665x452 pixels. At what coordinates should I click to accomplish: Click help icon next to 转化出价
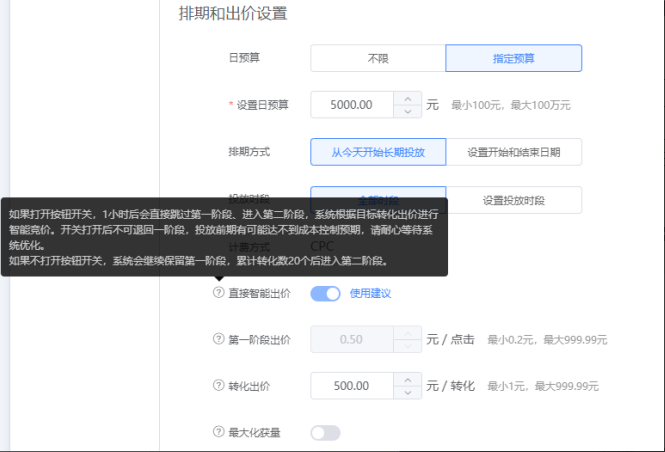(218, 385)
